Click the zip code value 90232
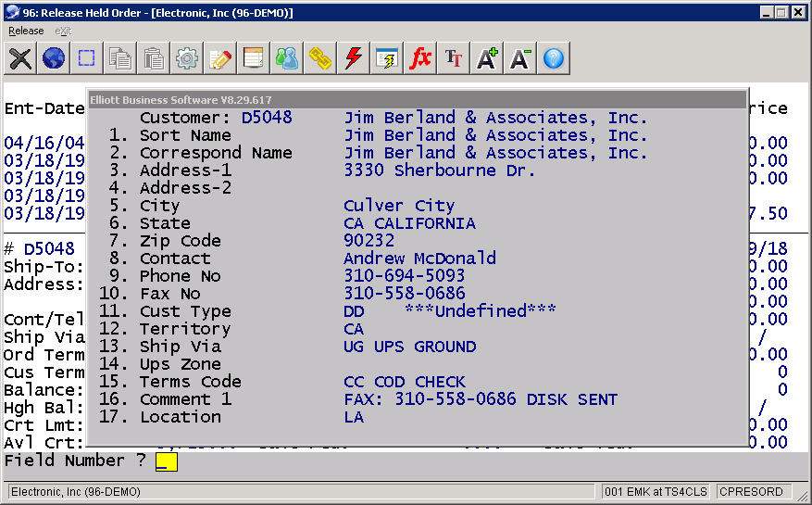 click(x=369, y=241)
